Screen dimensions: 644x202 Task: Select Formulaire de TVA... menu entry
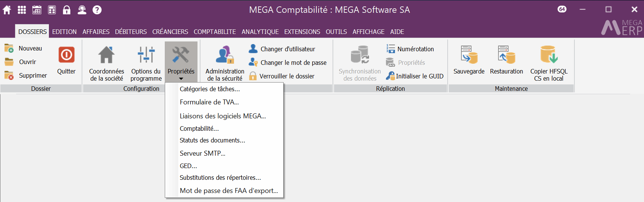[209, 102]
